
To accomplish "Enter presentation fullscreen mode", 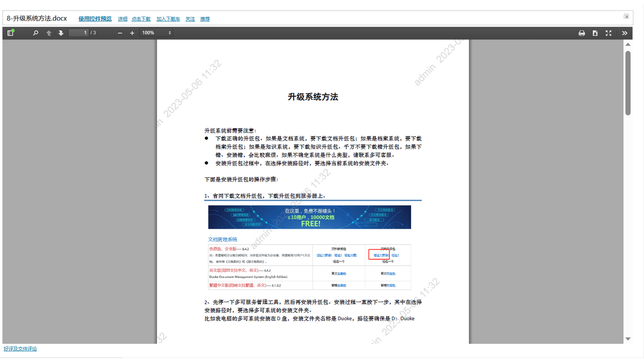I will (608, 33).
